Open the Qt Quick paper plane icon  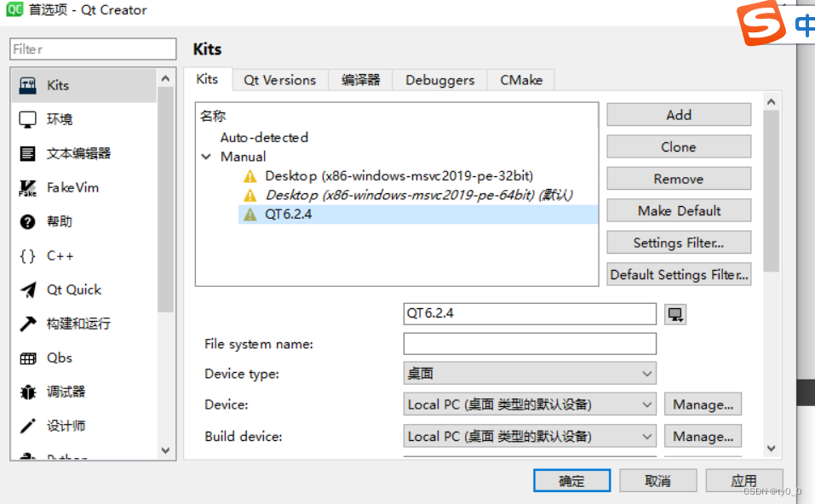click(27, 290)
